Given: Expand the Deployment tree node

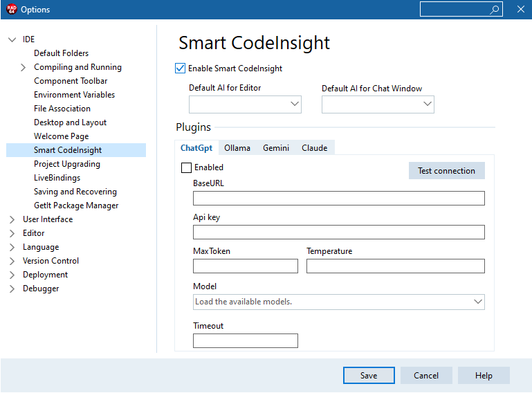Looking at the screenshot, I should [x=12, y=275].
